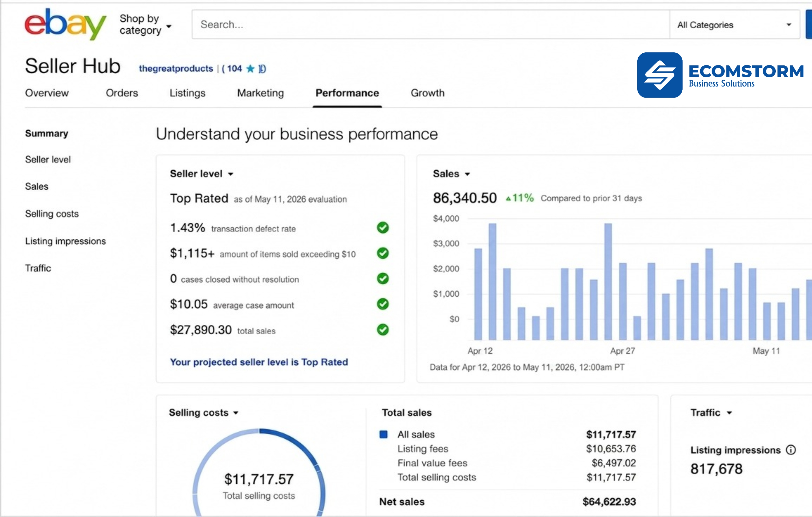Click the $27,890.30 total sales value
This screenshot has height=517, width=812.
point(201,330)
